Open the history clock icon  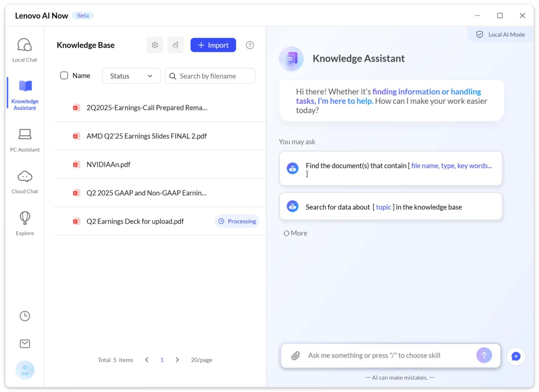(x=25, y=316)
